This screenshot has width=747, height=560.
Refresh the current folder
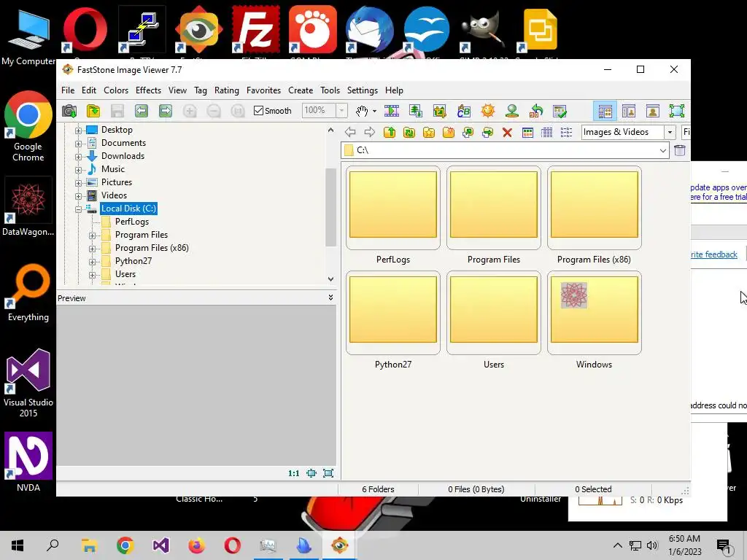[409, 133]
